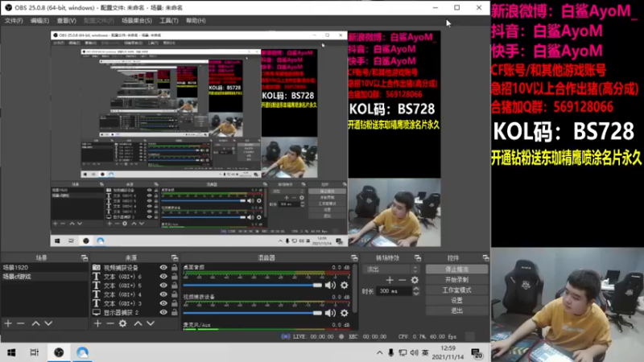
Task: Open the 查看(V) menu
Action: pos(67,21)
